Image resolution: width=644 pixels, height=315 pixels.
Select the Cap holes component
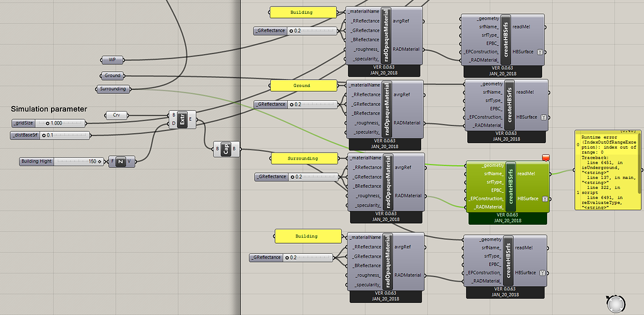[226, 149]
